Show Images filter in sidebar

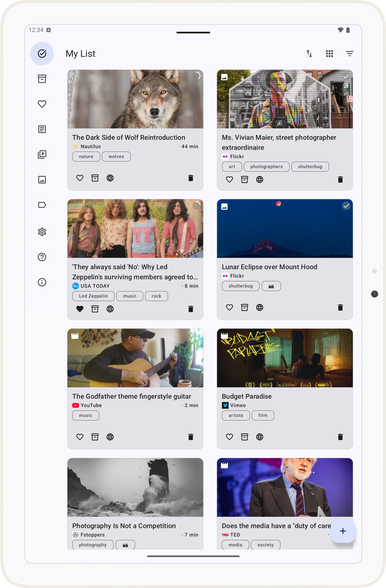tap(42, 180)
